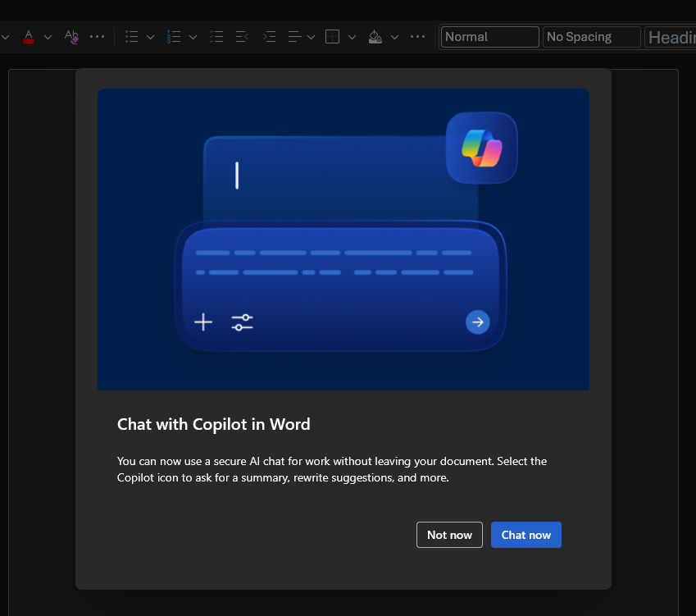Click the font color icon
Screen dimensions: 696x616
coord(29,37)
